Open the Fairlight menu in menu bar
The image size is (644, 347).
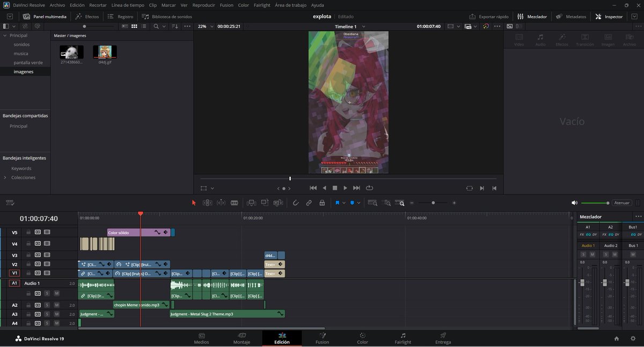[x=262, y=5]
